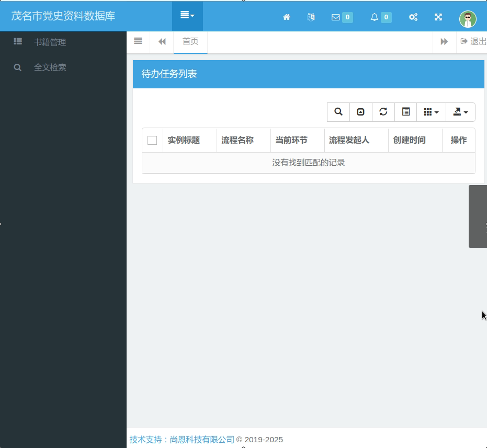This screenshot has height=448, width=487.
Task: Click the settings gears icon in navbar
Action: [413, 17]
